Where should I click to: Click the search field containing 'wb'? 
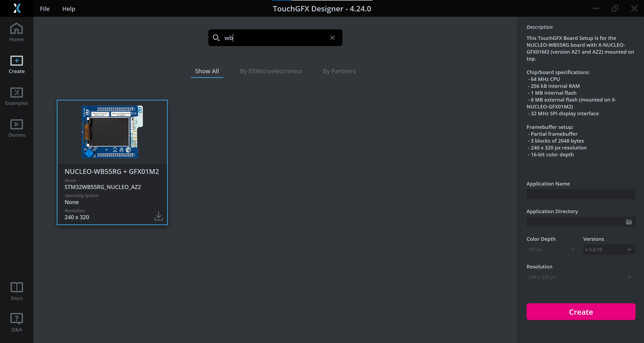[x=275, y=38]
